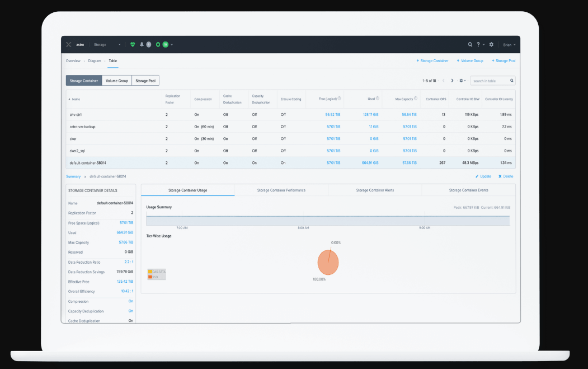Open the alerts bell notification icon
Image resolution: width=588 pixels, height=369 pixels.
[x=142, y=44]
